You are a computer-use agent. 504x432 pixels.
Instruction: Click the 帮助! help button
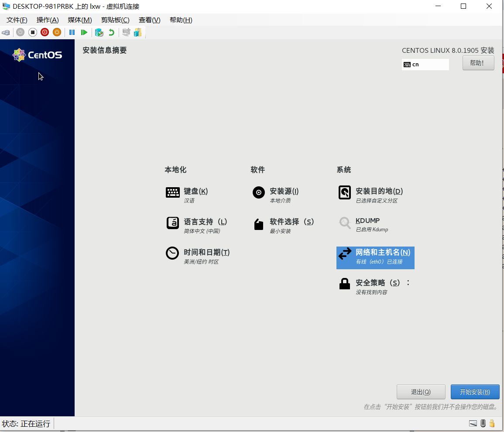[x=478, y=62]
